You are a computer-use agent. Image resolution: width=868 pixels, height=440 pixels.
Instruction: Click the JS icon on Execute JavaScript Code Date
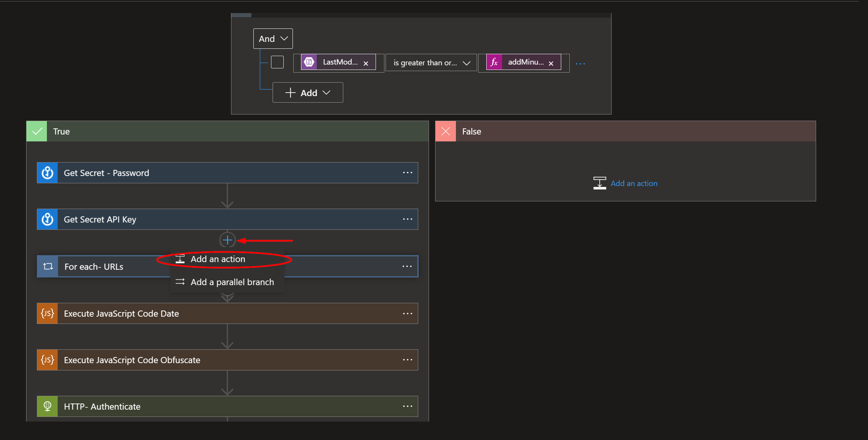[47, 314]
